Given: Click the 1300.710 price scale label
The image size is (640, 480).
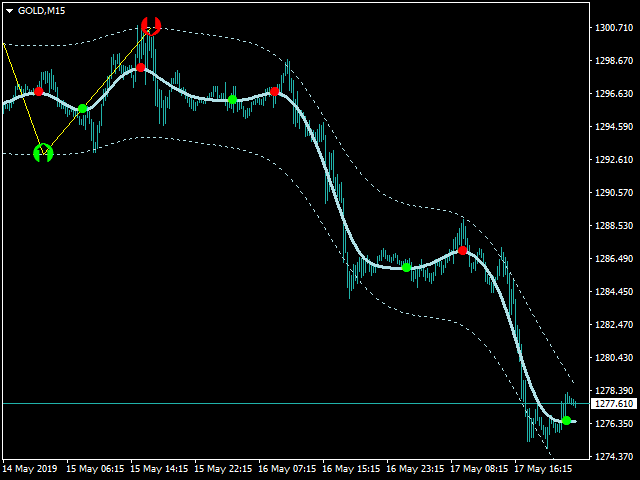Looking at the screenshot, I should [614, 28].
